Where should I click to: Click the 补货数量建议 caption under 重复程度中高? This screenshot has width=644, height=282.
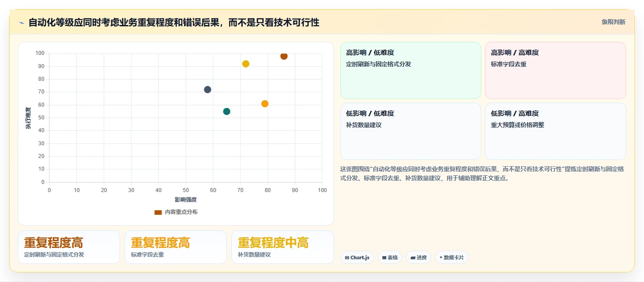pos(254,255)
